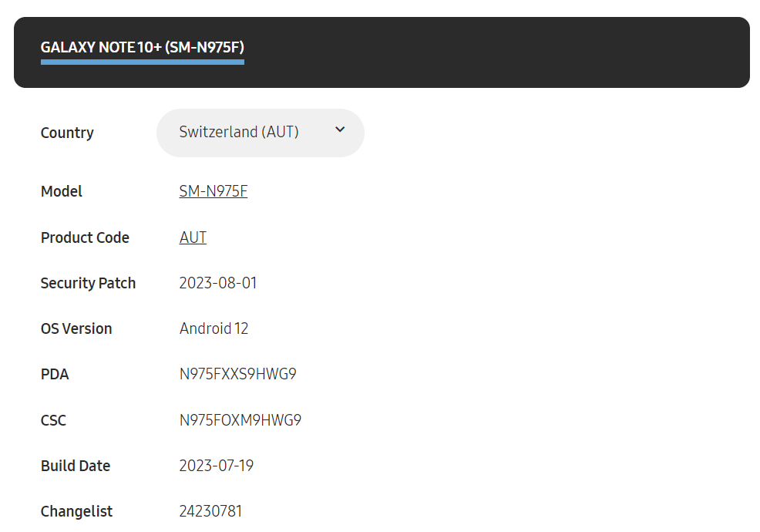This screenshot has height=532, width=760.
Task: Click the build date value 2023-07-19
Action: [217, 466]
